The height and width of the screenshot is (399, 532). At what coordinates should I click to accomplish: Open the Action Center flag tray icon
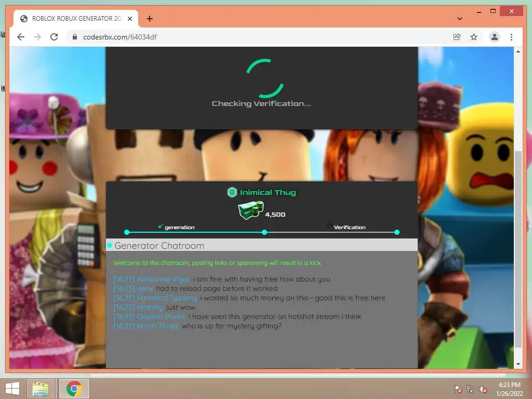458,389
